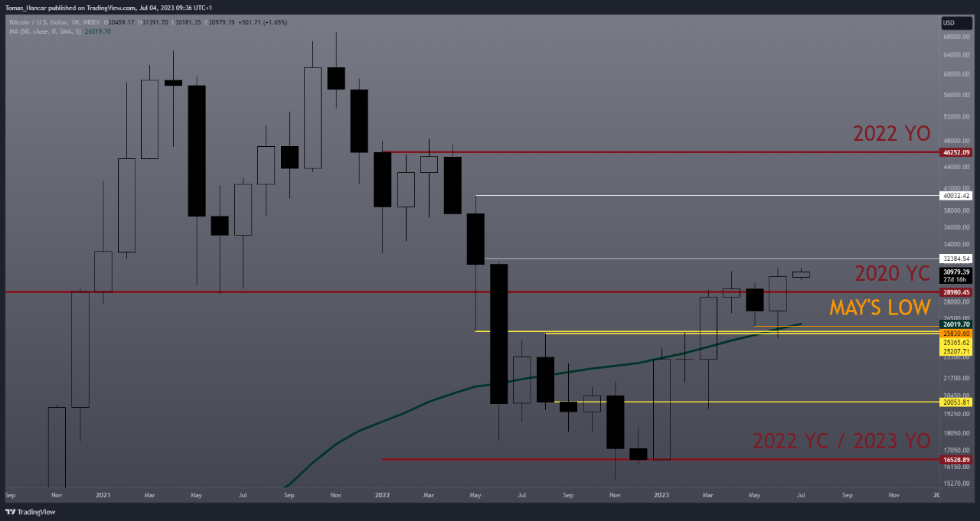Click the green 26019.70 label on price axis
This screenshot has height=521, width=980.
(956, 324)
